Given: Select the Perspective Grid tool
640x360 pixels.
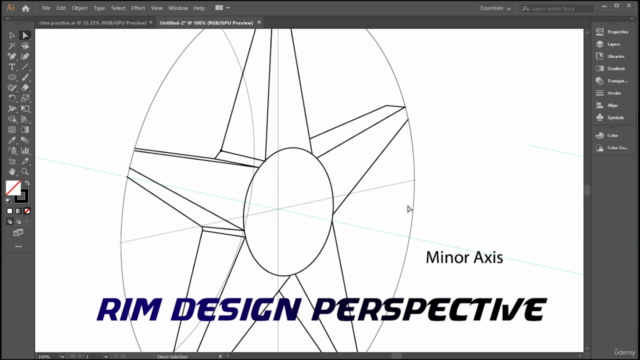Looking at the screenshot, I should [25, 119].
